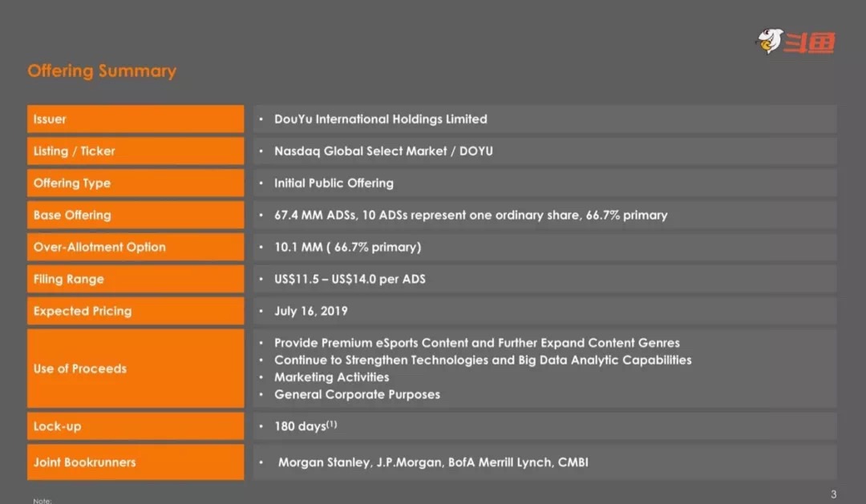Click the DouYu shark logo
The image size is (866, 504).
click(x=796, y=42)
